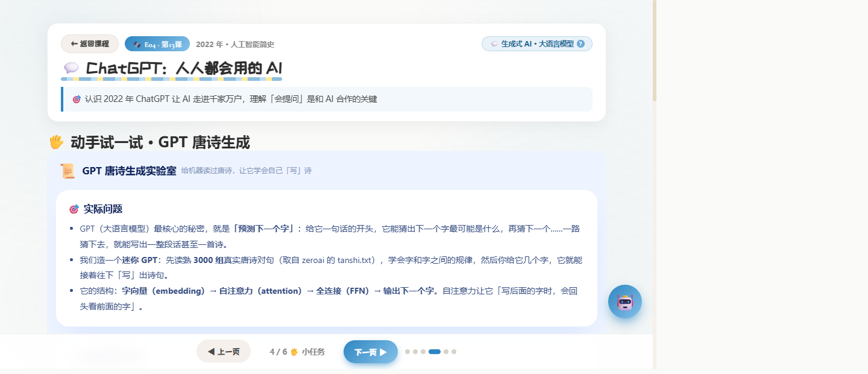Jump to the second pagination dot

tap(415, 352)
